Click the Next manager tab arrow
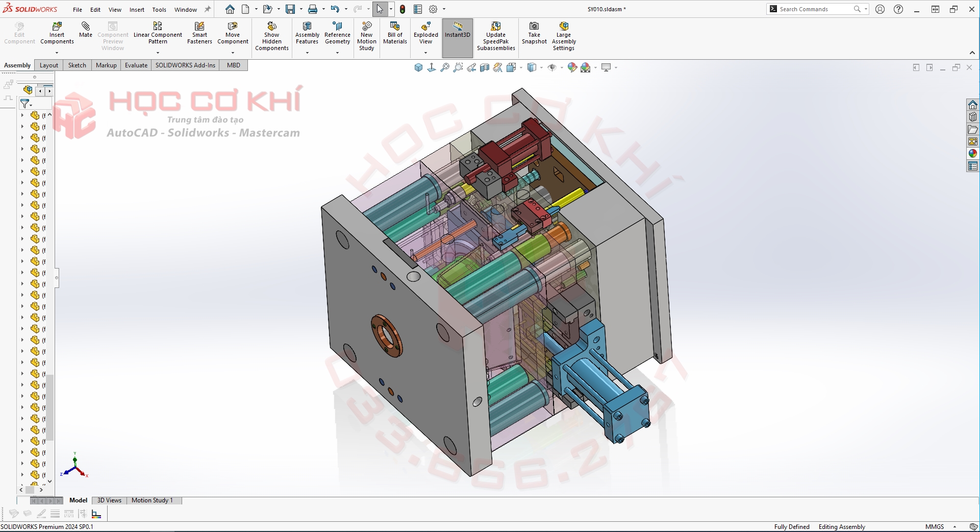Image resolution: width=980 pixels, height=532 pixels. tap(49, 91)
